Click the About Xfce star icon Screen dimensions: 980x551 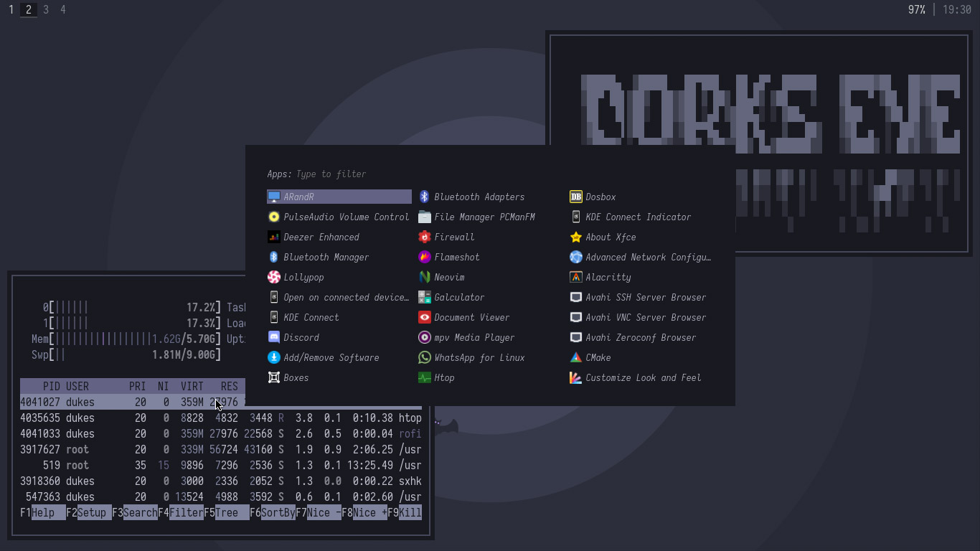pos(575,237)
